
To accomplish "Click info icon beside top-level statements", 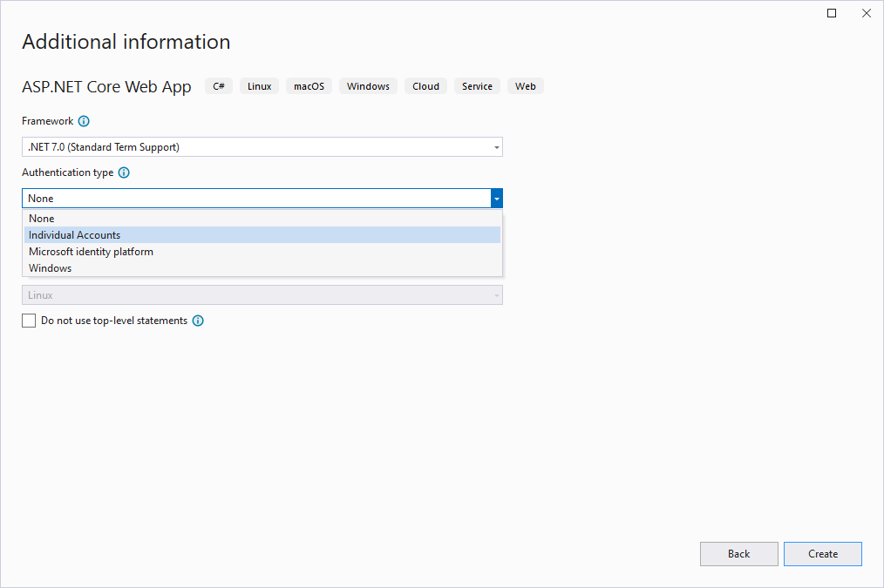I will pos(198,321).
